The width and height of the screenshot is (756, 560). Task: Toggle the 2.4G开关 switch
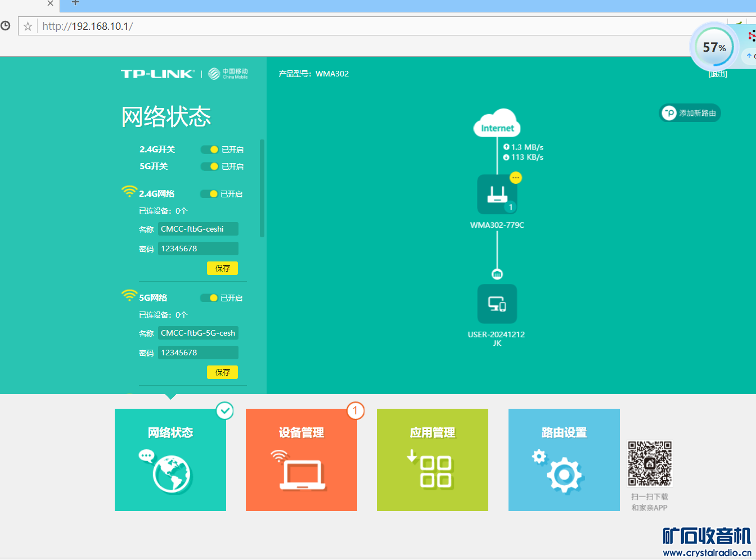[x=210, y=150]
